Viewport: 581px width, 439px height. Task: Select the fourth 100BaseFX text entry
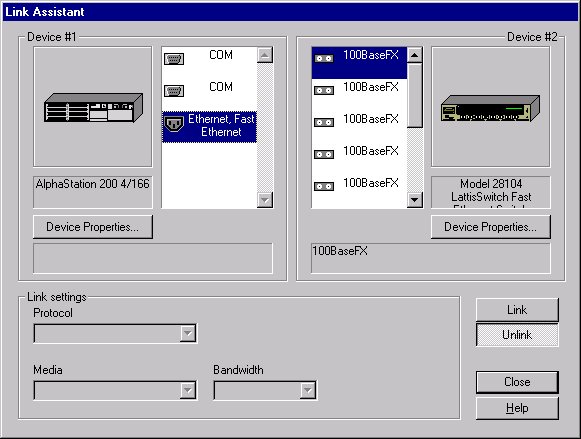[371, 151]
